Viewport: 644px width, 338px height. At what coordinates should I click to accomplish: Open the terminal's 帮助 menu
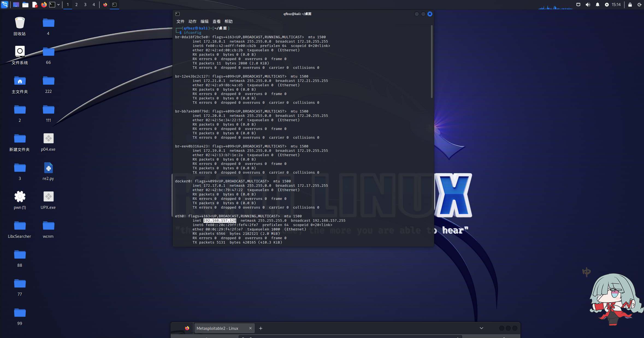click(228, 22)
